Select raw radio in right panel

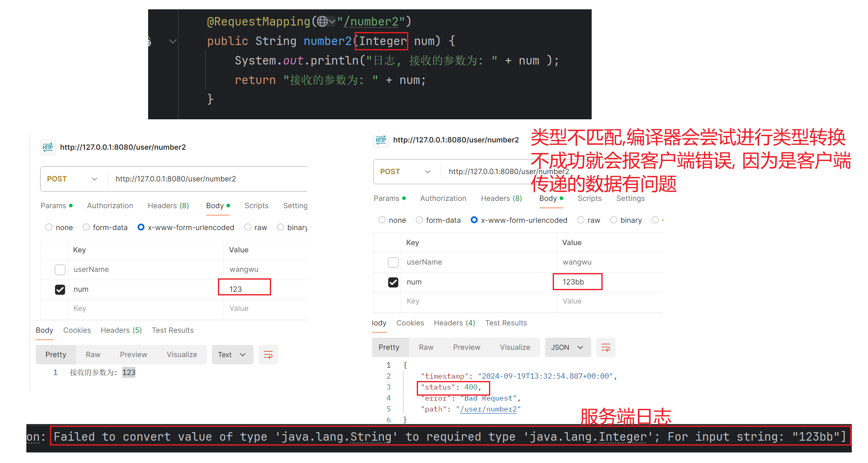pyautogui.click(x=581, y=220)
